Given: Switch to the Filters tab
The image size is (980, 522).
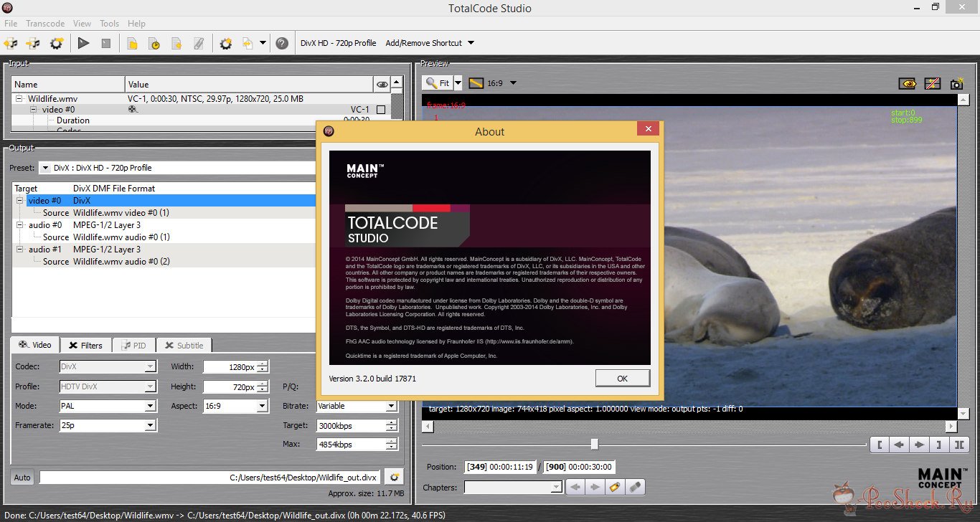Looking at the screenshot, I should tap(85, 345).
